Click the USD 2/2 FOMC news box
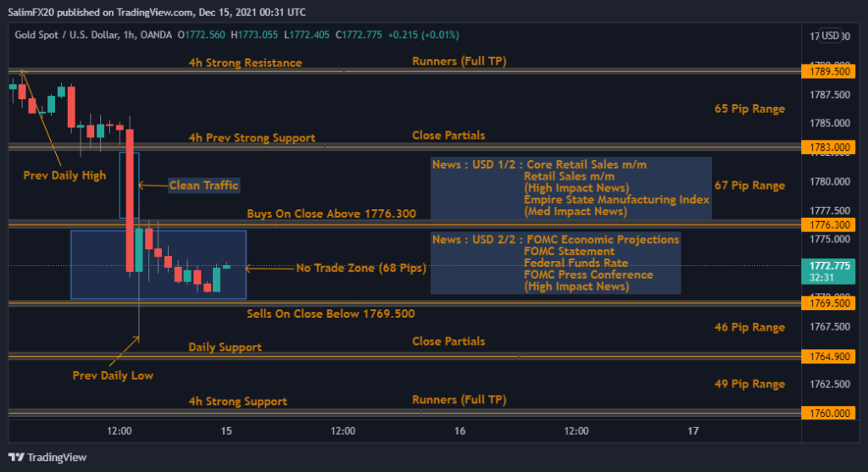The height and width of the screenshot is (472, 868). [555, 263]
